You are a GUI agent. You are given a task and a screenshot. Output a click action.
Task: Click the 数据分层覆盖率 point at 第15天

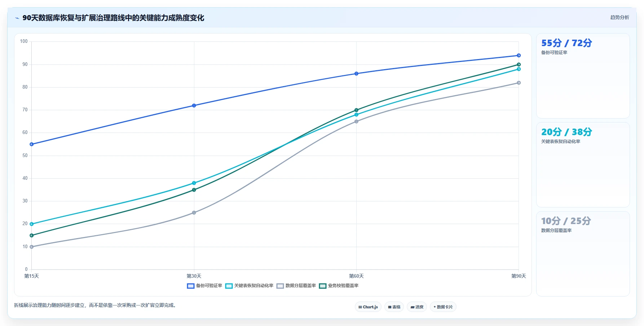[32, 247]
